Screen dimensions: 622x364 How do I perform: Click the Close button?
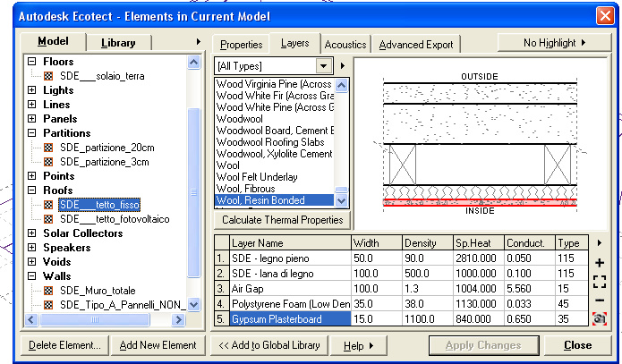pyautogui.click(x=577, y=345)
